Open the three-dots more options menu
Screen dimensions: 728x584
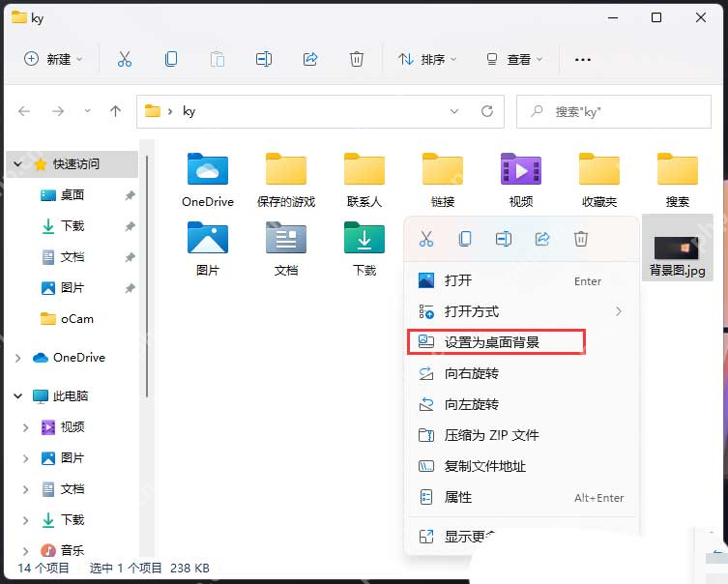583,59
